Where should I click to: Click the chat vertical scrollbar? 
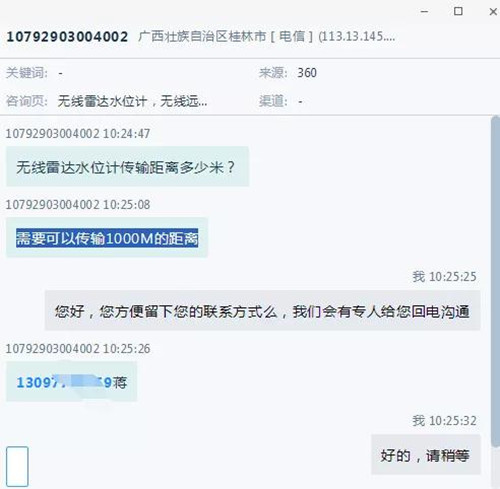495,280
